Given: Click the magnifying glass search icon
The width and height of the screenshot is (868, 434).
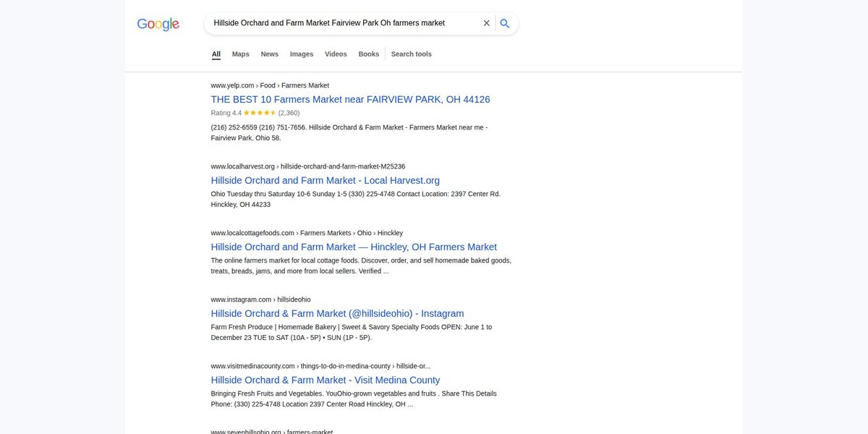Looking at the screenshot, I should click(x=505, y=23).
